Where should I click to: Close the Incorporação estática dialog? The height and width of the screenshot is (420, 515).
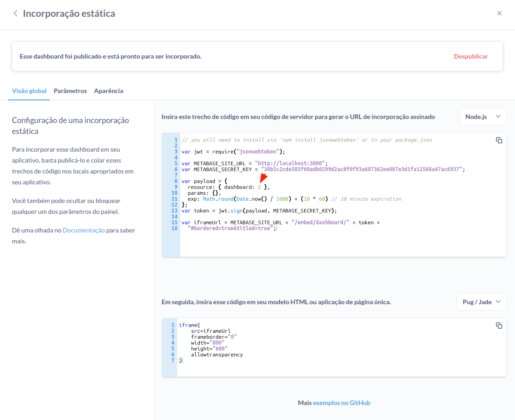(499, 13)
